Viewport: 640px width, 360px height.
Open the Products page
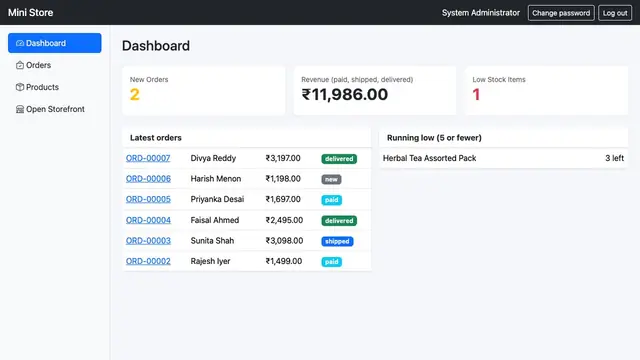click(x=55, y=87)
